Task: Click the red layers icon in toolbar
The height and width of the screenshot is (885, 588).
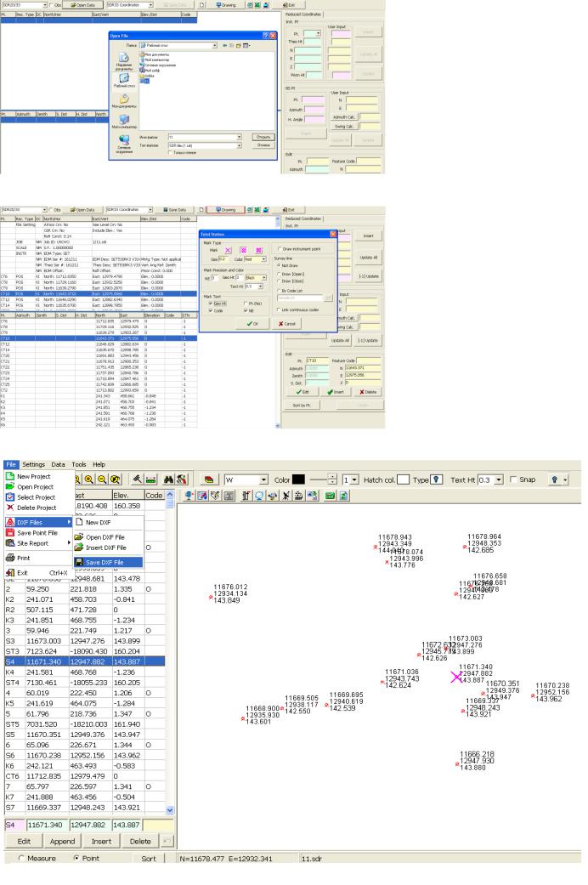Action: click(x=209, y=479)
